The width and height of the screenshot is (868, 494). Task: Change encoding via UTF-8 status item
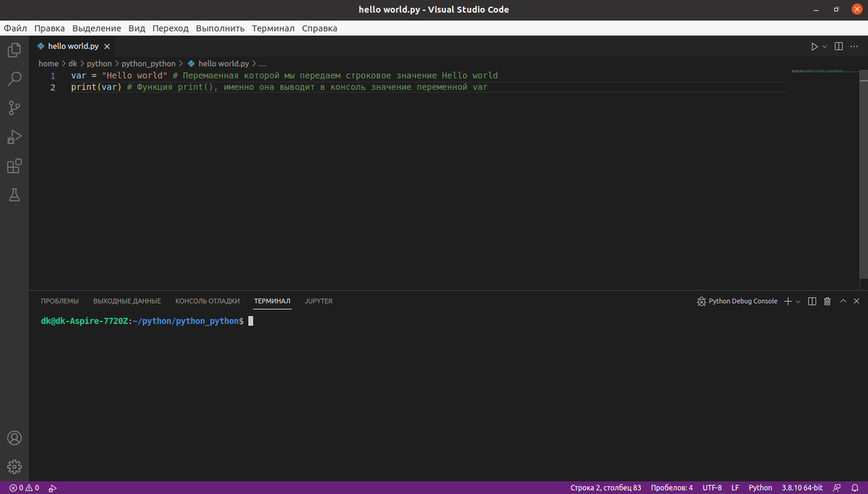click(712, 487)
